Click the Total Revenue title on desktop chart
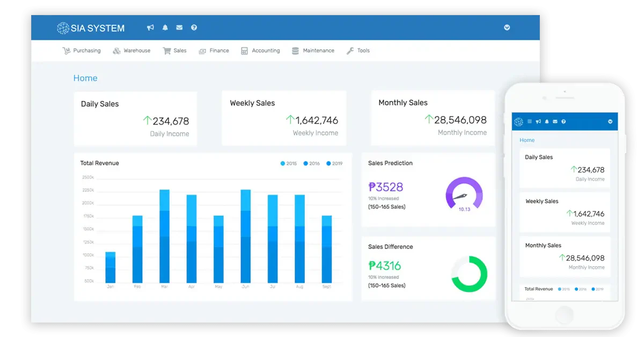 tap(100, 163)
